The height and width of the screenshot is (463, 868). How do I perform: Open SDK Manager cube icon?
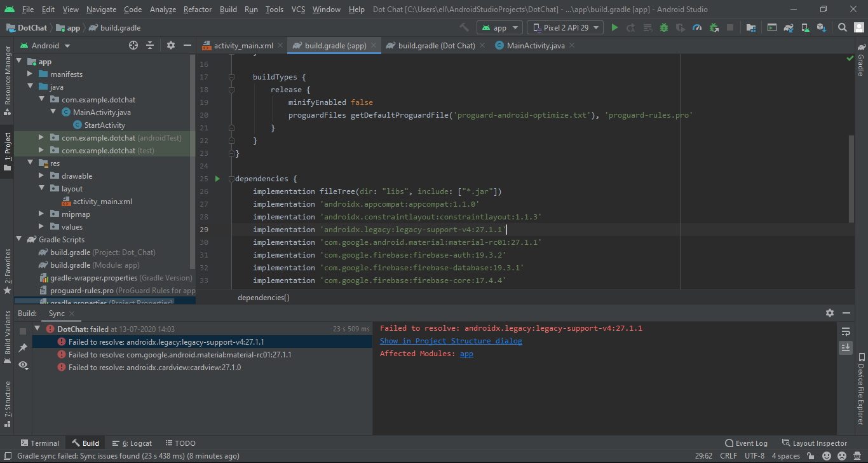click(x=822, y=28)
